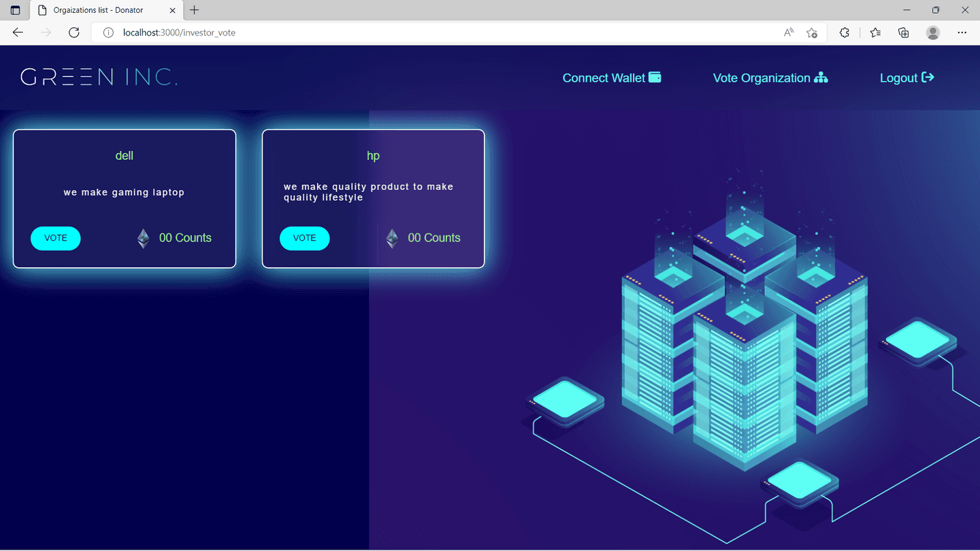Open the Favorites list icon
980x551 pixels.
875,32
